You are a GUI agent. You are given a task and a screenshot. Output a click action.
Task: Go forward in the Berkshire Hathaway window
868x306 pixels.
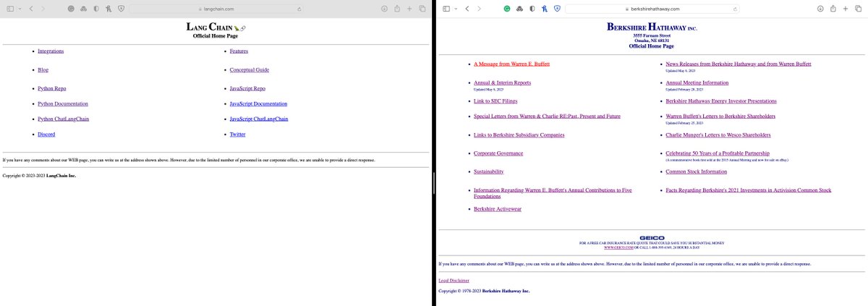pos(479,9)
